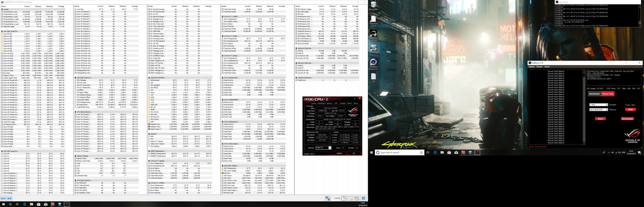The height and width of the screenshot is (207, 644).
Task: Click the down arrow of the RealBench log scrollbar
Action: tap(584, 143)
